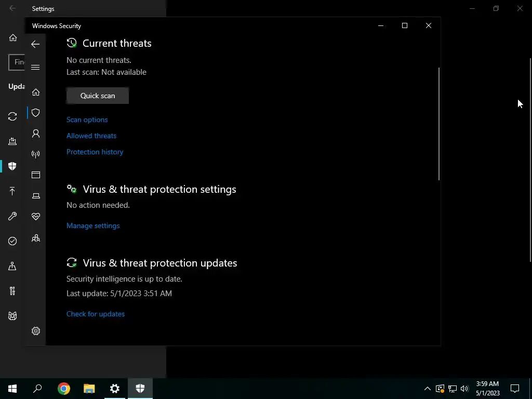Click Virus & threat protection updates icon
This screenshot has height=399, width=532.
[72, 262]
